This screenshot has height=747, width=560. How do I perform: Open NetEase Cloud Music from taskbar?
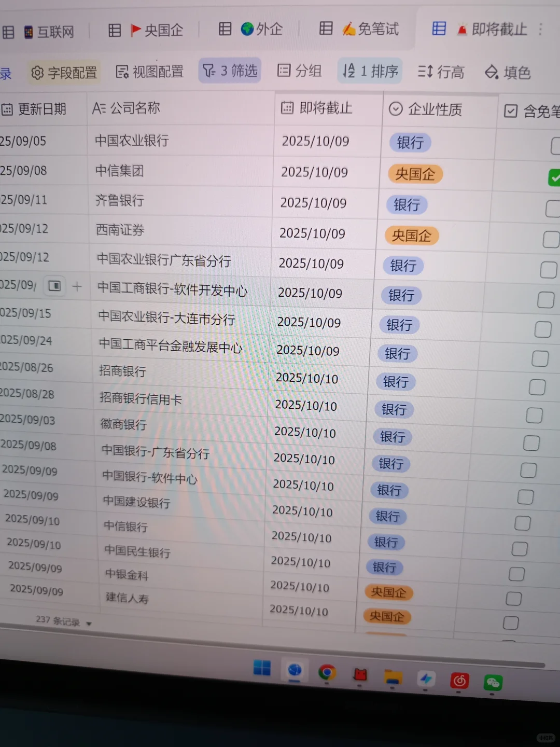(x=459, y=680)
